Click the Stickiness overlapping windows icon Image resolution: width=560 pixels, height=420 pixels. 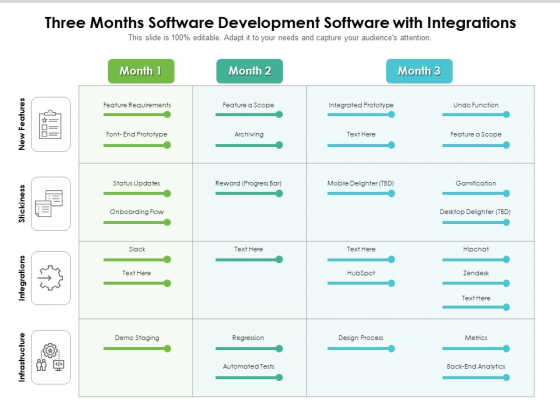[49, 203]
